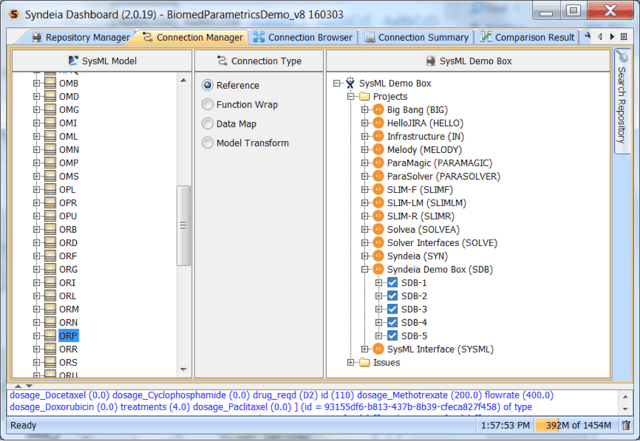This screenshot has width=640, height=441.
Task: Expand the OMD tree node
Action: (x=36, y=97)
